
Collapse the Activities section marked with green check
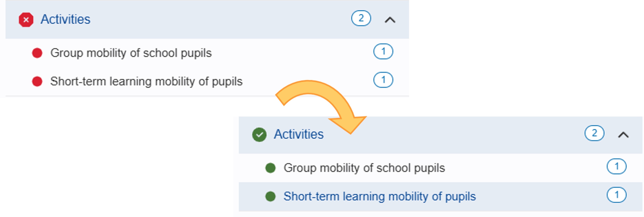(623, 135)
